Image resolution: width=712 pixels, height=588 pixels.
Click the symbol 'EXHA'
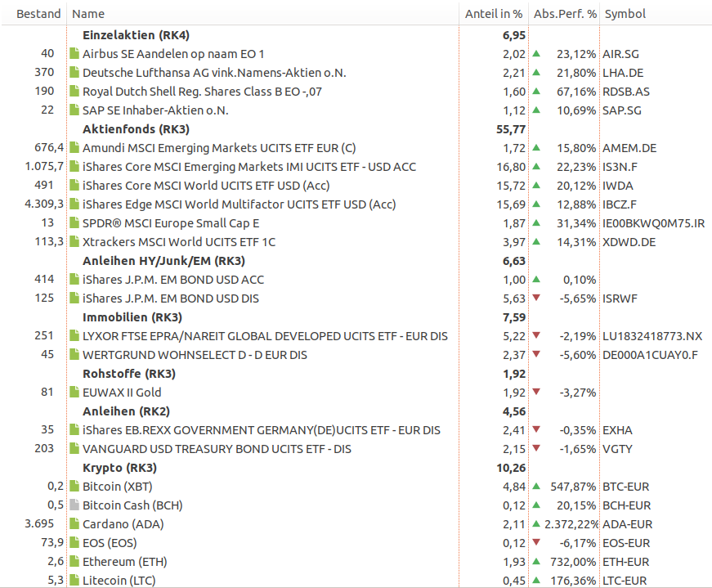[x=617, y=430]
